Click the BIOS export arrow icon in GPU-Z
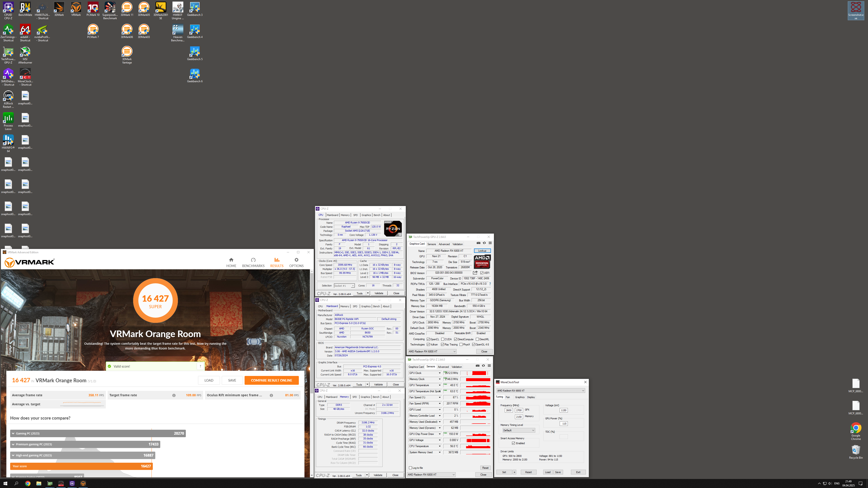The width and height of the screenshot is (868, 488). pos(475,273)
